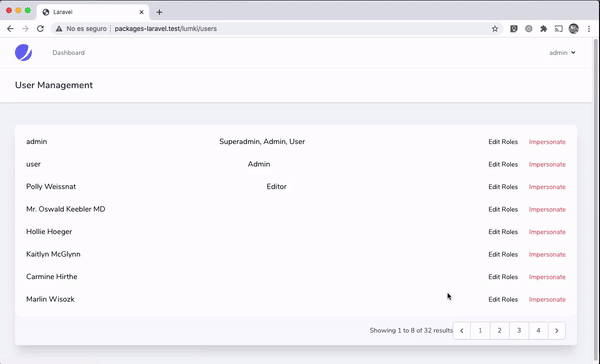
Task: Click the browser forward arrow
Action: coord(25,29)
